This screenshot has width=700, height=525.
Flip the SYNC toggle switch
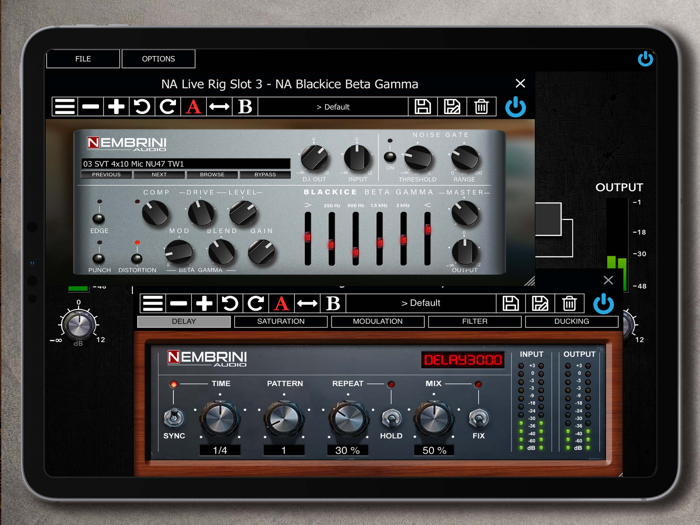(174, 418)
